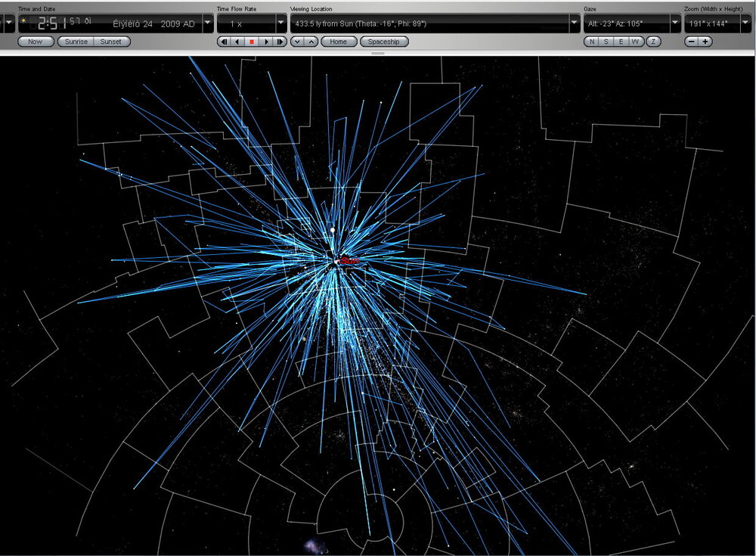Open the Zoom width and height dropdown

[747, 23]
